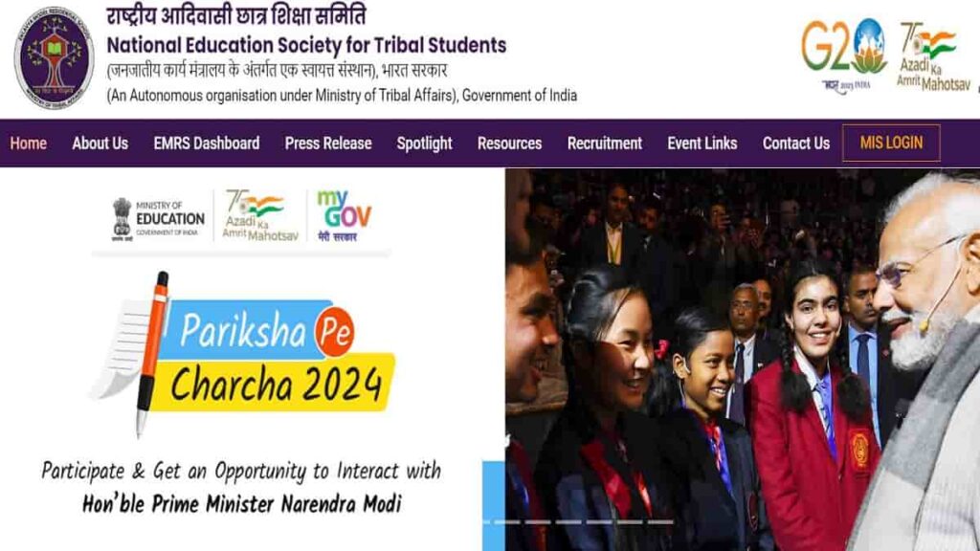980x551 pixels.
Task: Expand the Resources menu
Action: [509, 143]
